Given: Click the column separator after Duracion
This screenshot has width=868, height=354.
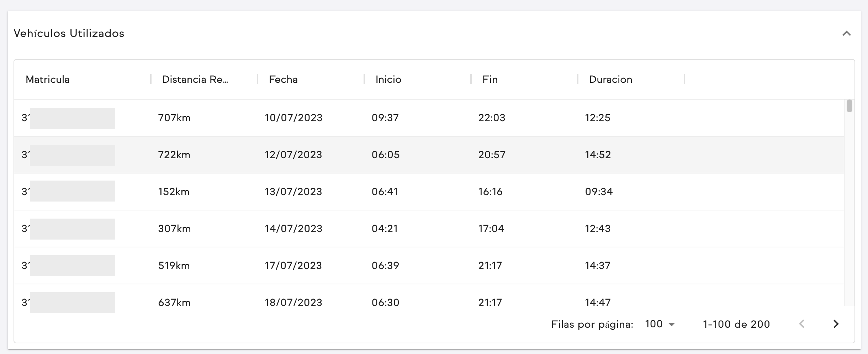Looking at the screenshot, I should tap(684, 79).
